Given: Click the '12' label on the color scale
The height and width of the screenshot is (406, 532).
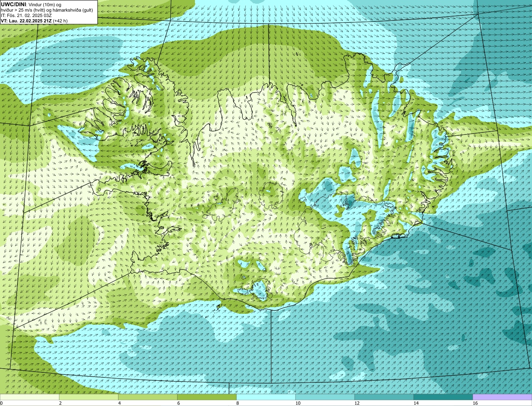Looking at the screenshot, I should pos(357,403).
